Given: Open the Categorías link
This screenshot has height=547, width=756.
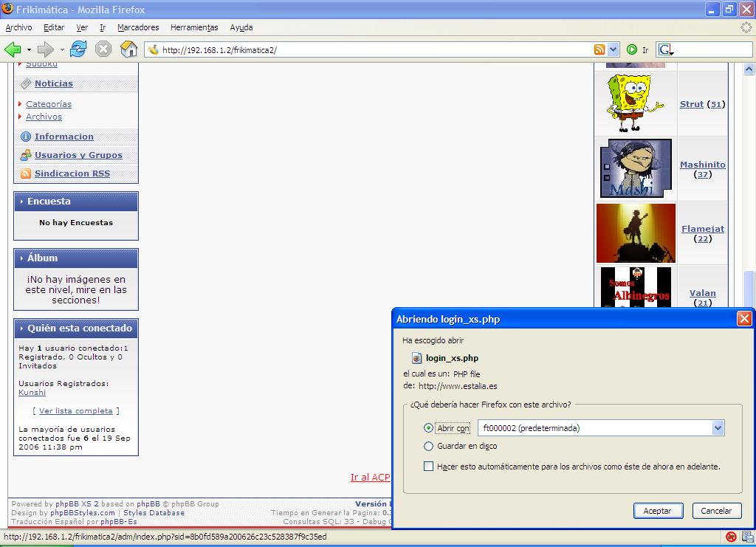Looking at the screenshot, I should 49,104.
